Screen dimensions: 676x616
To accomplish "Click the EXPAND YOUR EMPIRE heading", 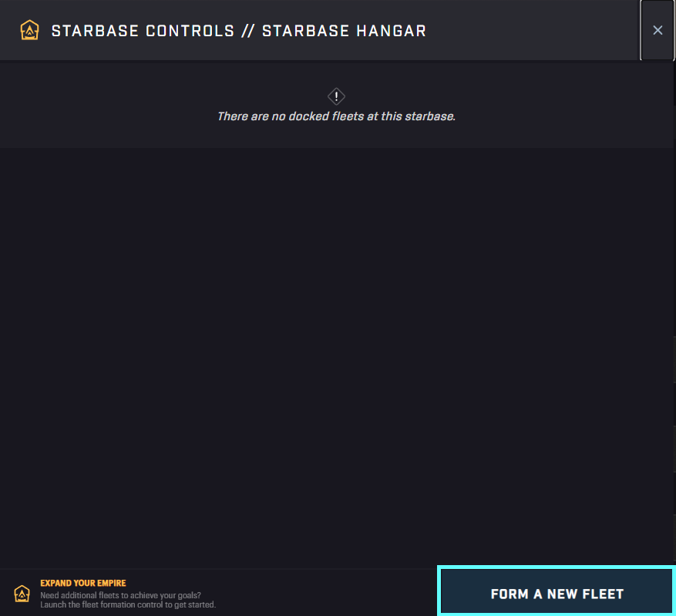I will [x=83, y=584].
